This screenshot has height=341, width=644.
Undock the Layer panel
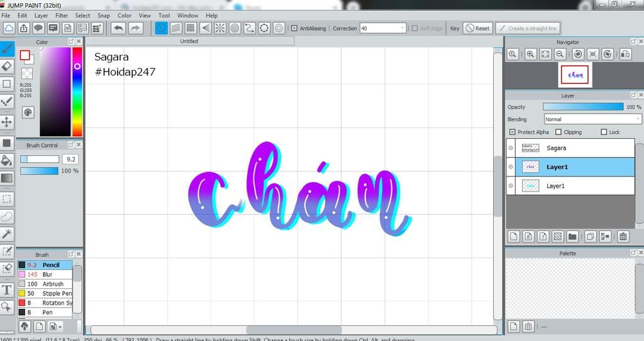click(x=633, y=95)
